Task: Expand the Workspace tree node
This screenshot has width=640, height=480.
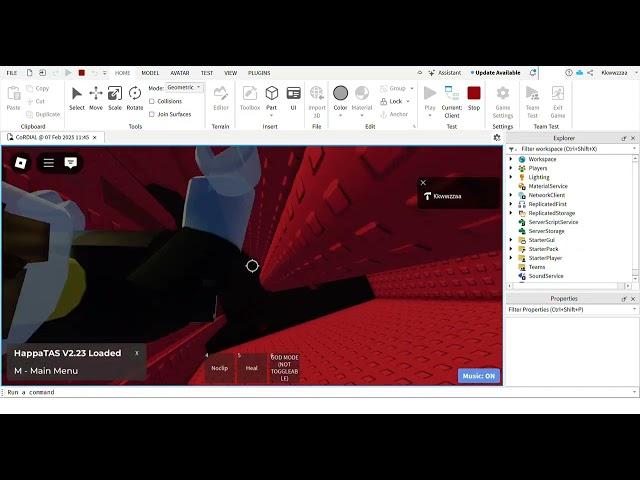Action: (x=511, y=159)
